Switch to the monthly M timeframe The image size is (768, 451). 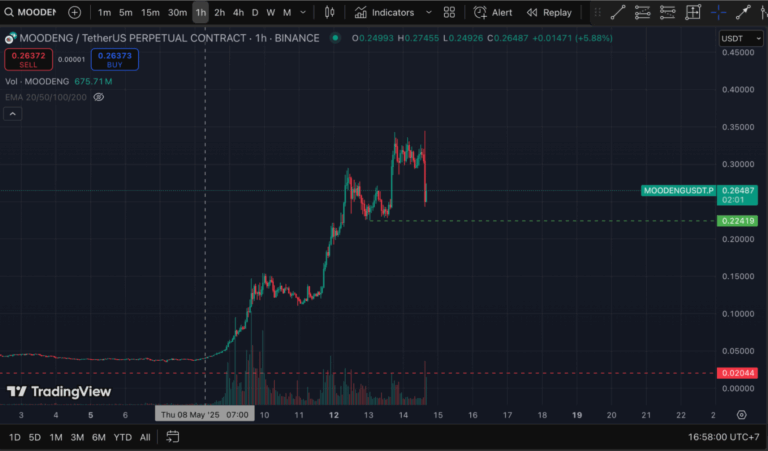pos(287,13)
